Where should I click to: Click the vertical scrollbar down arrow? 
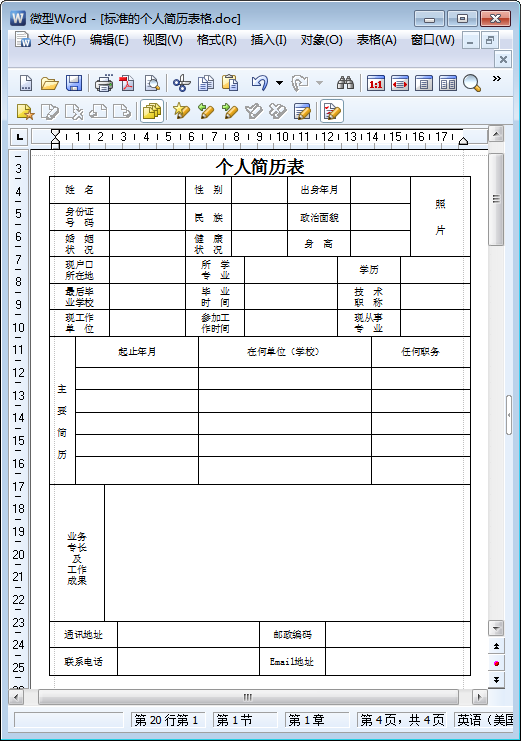click(496, 628)
